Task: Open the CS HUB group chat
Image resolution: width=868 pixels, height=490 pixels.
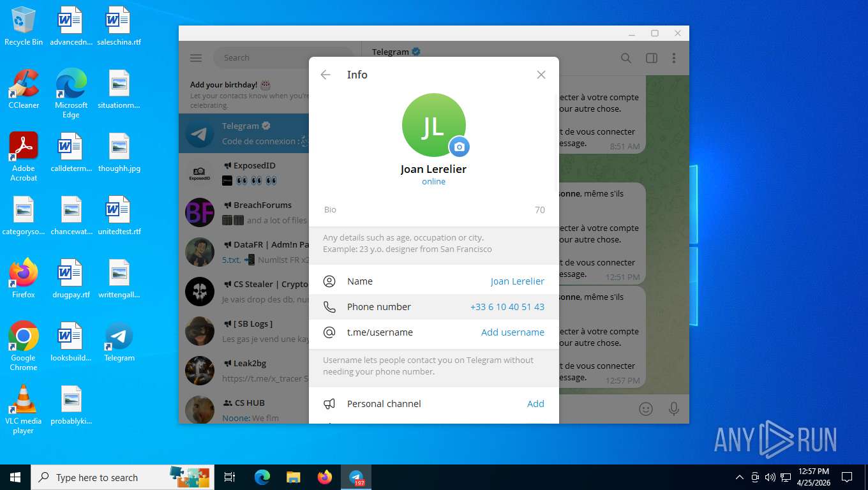Action: (244, 407)
